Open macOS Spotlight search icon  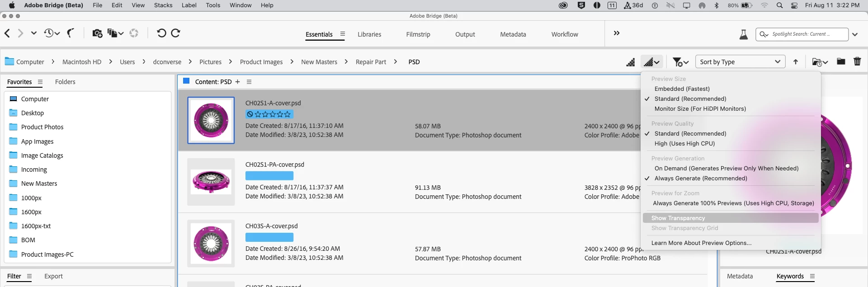pos(780,5)
